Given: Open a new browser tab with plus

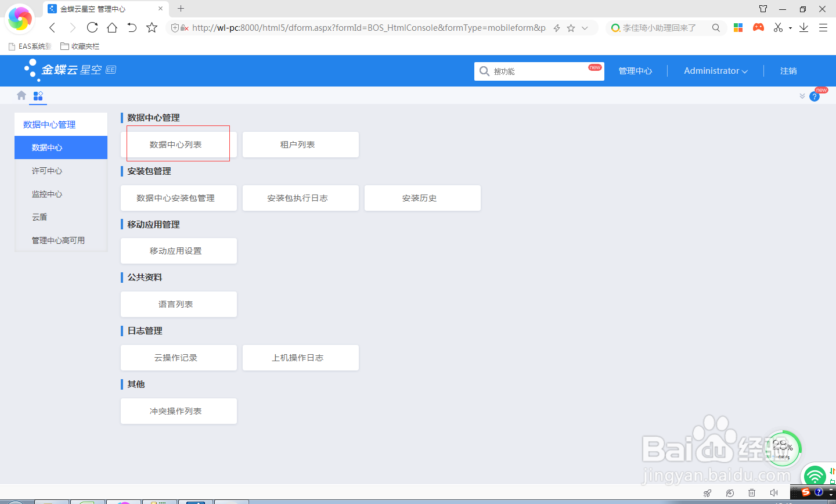Looking at the screenshot, I should pyautogui.click(x=181, y=9).
